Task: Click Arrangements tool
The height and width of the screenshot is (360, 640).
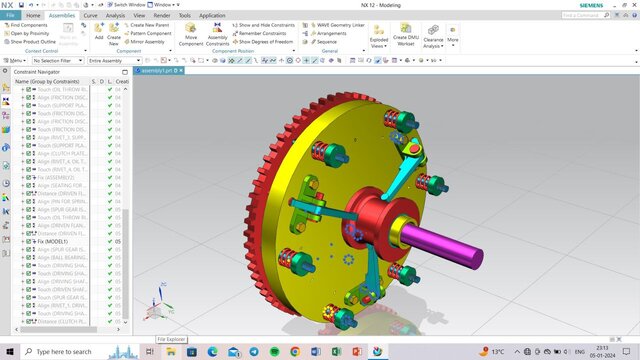Action: coord(329,33)
